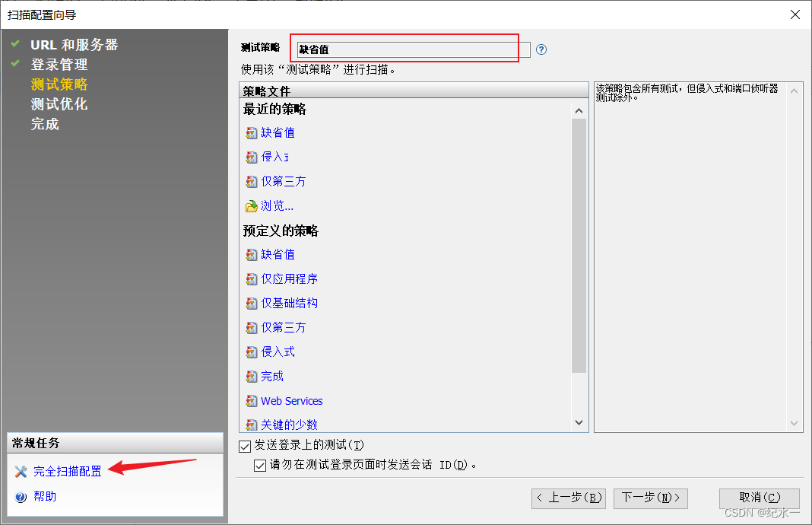This screenshot has width=812, height=525.
Task: Click the 侵入式 policy icon under 预定义的策略
Action: pos(252,352)
